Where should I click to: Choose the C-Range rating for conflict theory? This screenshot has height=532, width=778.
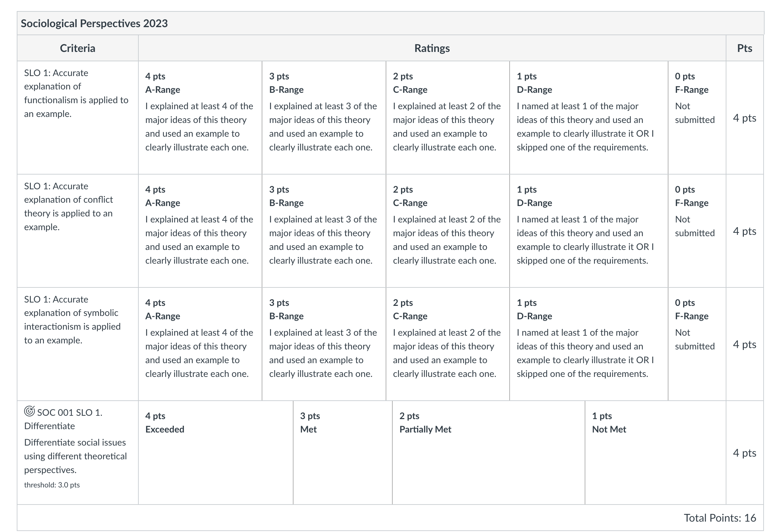pos(448,231)
